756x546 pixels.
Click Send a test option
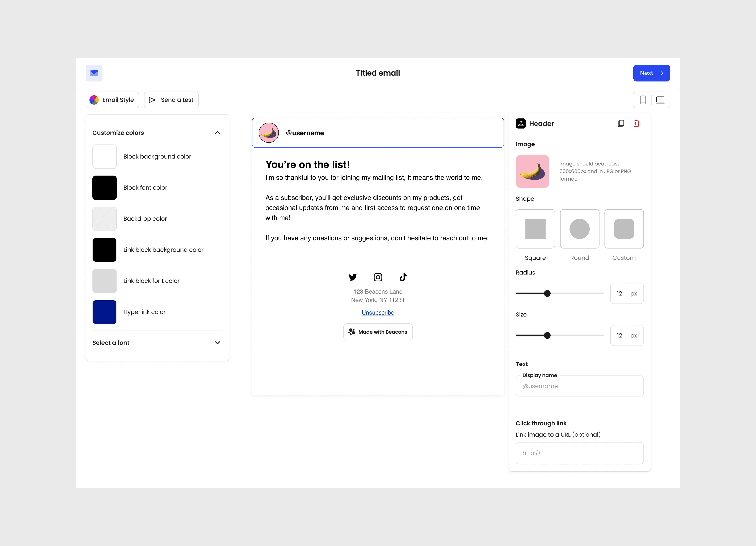(171, 100)
